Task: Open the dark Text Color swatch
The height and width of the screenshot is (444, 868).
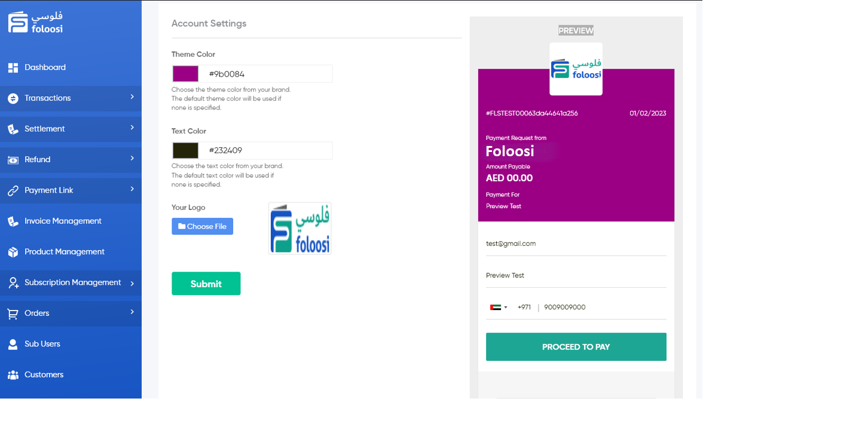Action: click(x=185, y=150)
